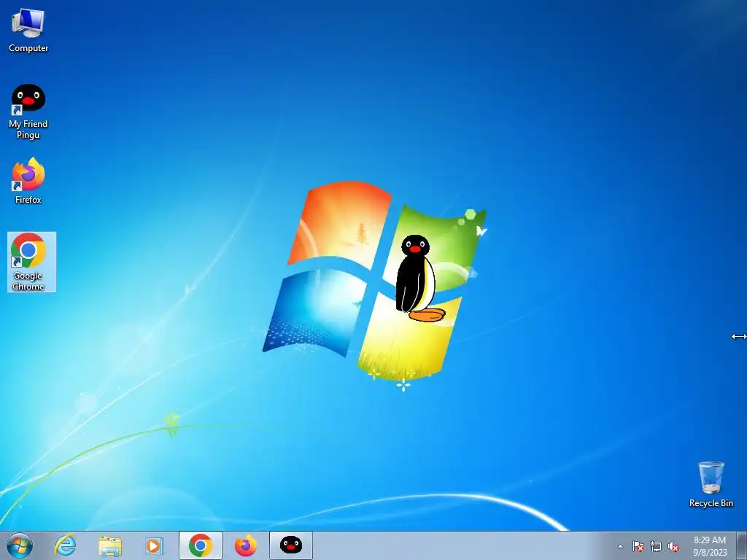Open Windows Media Player from the taskbar

tap(155, 545)
